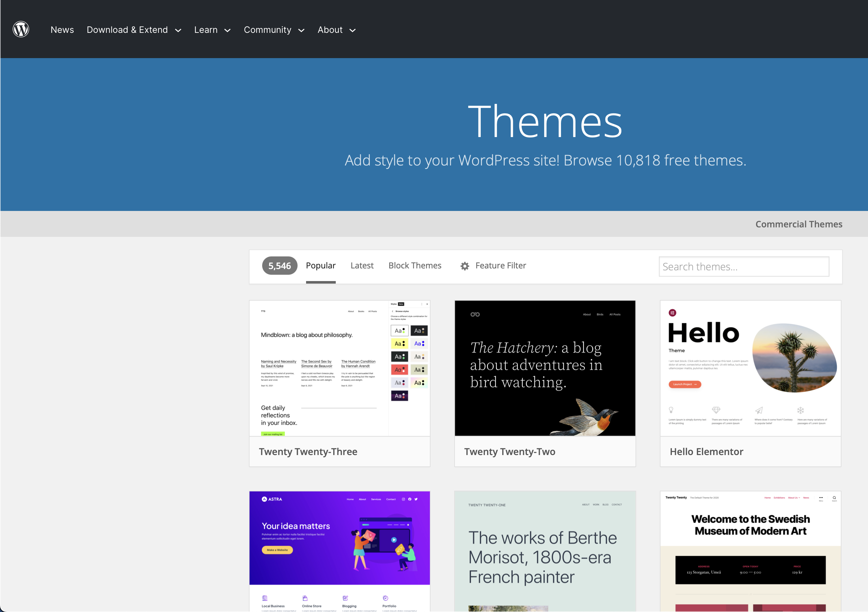Open the Download & Extend menu
This screenshot has width=868, height=612.
127,30
